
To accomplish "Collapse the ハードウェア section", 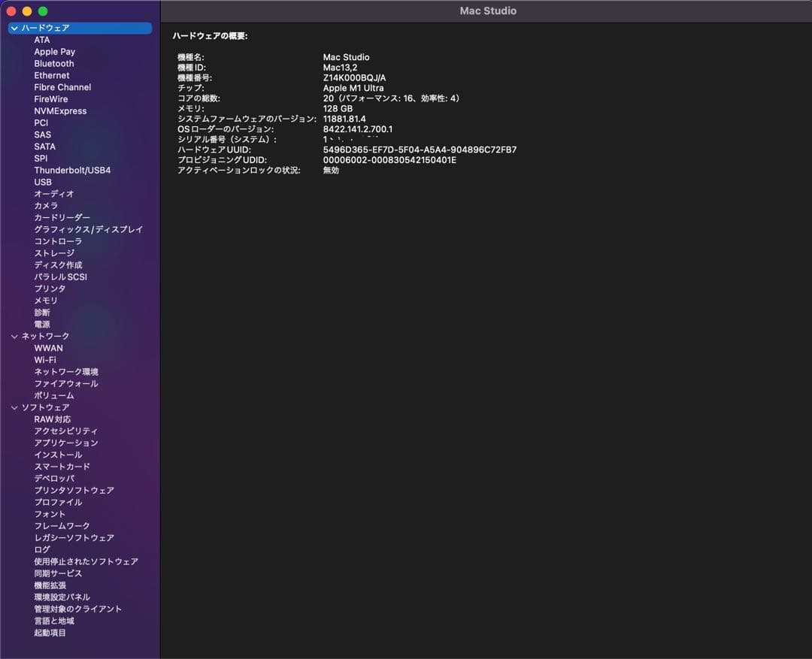I will coord(14,27).
